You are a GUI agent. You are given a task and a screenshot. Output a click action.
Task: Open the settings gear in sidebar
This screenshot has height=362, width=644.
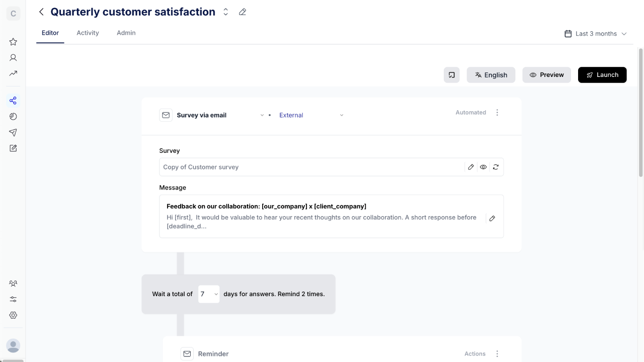click(13, 315)
